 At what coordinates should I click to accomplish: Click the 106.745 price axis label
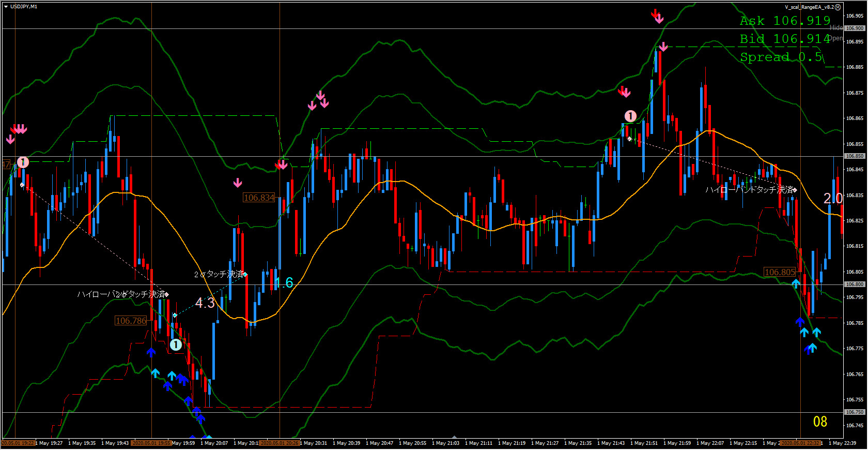[855, 426]
